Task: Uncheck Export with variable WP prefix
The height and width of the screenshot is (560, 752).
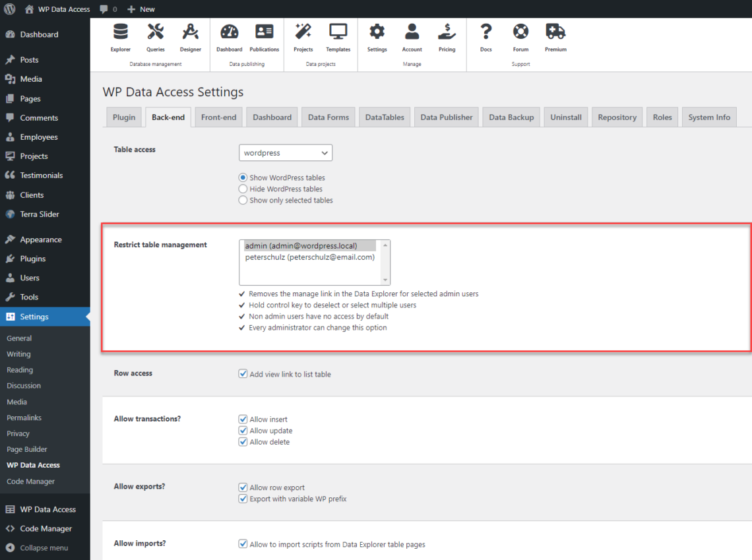Action: pyautogui.click(x=243, y=499)
